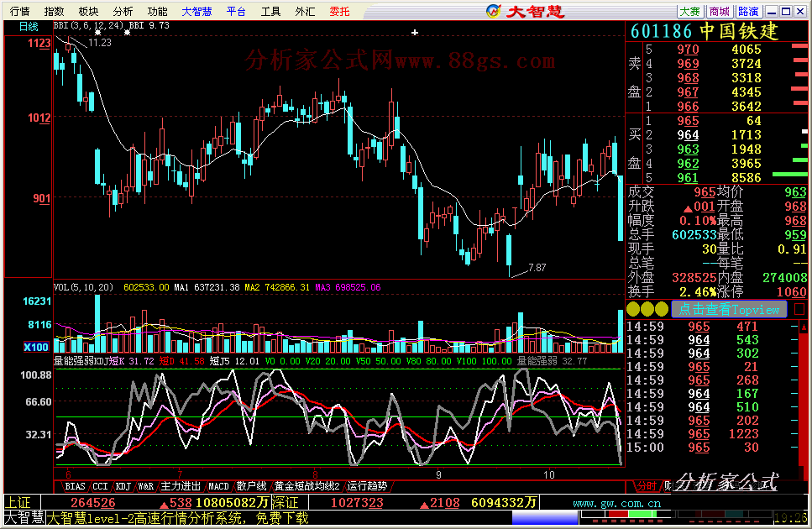This screenshot has height=529, width=812.
Task: Click the tick list scroll-up arrow
Action: pyautogui.click(x=804, y=327)
